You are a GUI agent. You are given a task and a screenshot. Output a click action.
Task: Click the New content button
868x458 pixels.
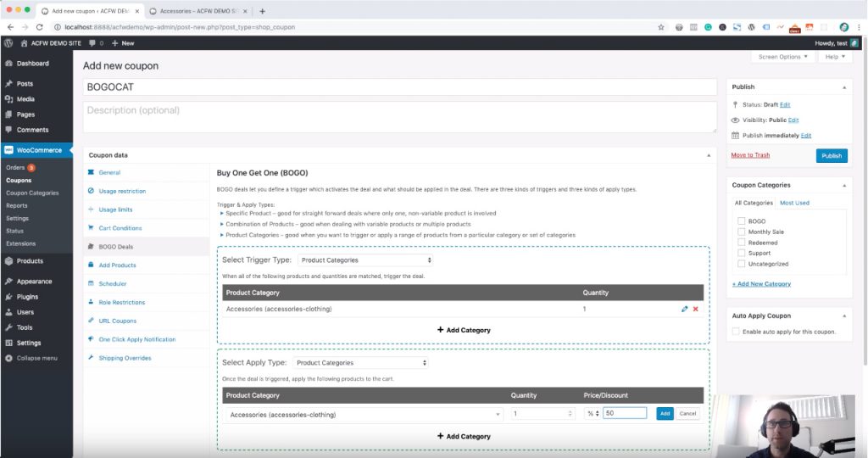click(x=123, y=42)
